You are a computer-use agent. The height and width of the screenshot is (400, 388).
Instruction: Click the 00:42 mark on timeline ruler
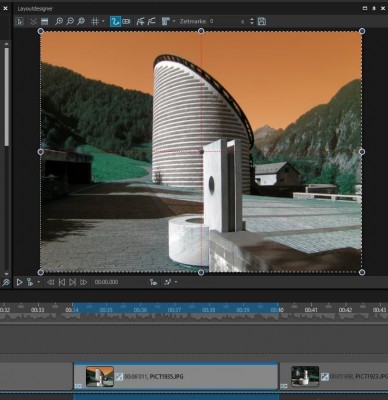(x=345, y=310)
